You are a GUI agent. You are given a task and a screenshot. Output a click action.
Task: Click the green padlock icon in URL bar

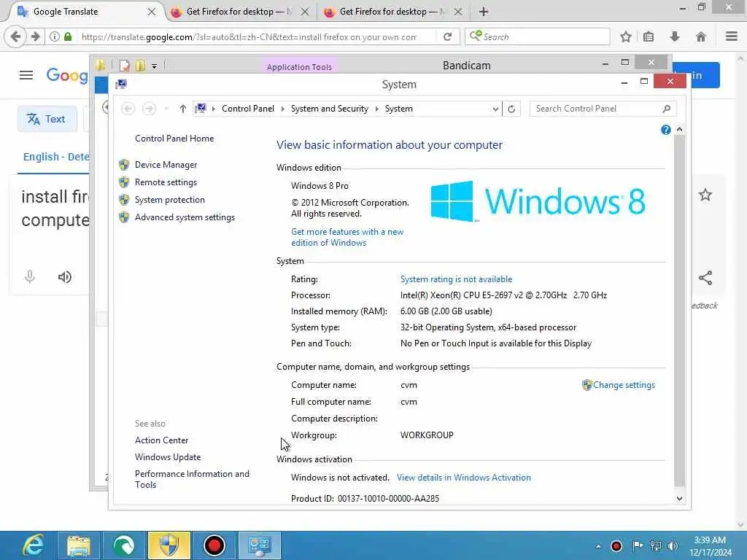[x=68, y=36]
